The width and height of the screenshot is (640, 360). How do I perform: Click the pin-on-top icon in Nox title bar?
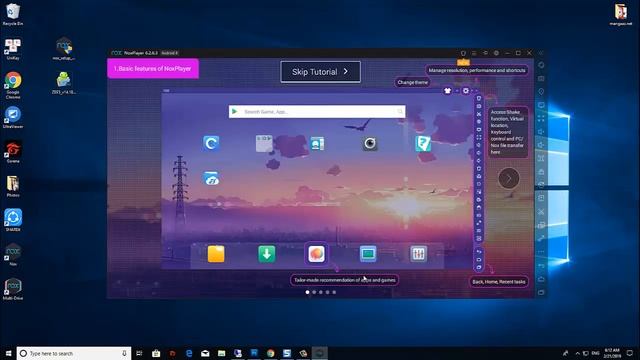click(485, 53)
